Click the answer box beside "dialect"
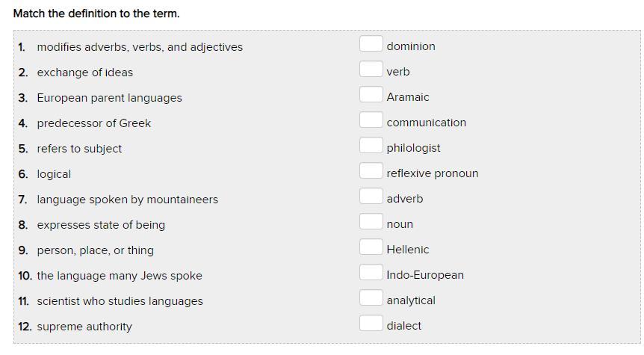The image size is (644, 355). tap(371, 324)
